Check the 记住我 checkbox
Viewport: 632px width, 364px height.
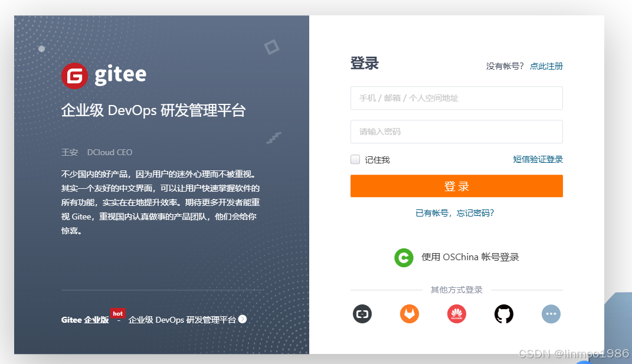(x=355, y=159)
